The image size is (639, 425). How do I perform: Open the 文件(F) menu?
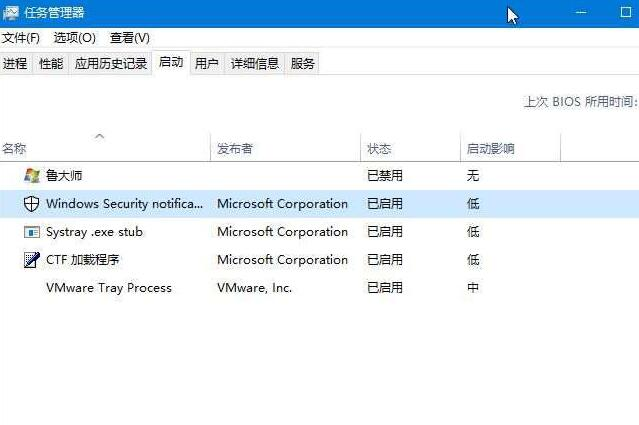(x=20, y=38)
